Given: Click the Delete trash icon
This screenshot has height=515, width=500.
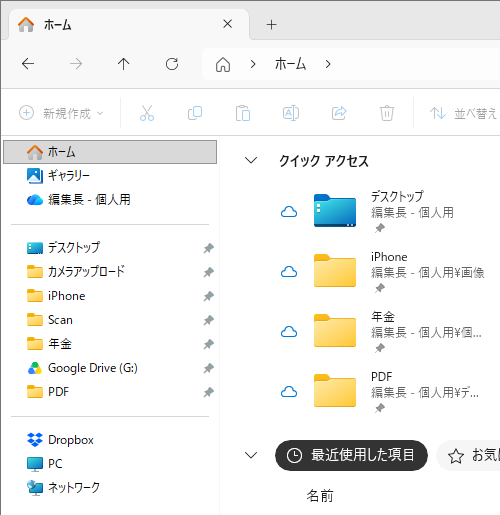Looking at the screenshot, I should [x=387, y=113].
